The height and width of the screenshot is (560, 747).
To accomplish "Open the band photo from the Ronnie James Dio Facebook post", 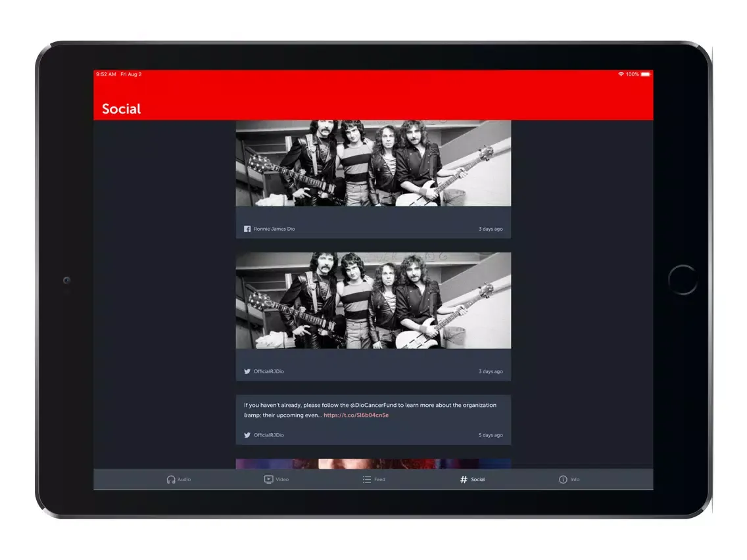I will [373, 163].
